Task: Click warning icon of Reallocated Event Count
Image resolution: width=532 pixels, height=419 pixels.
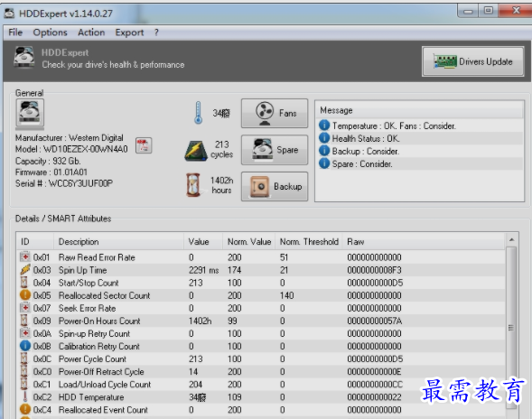Action: click(25, 409)
